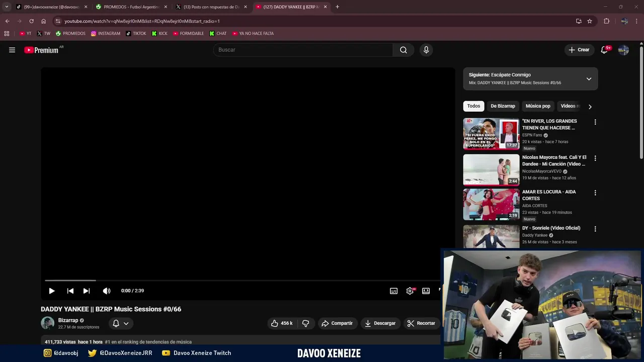Open the YT bookmark

[25, 34]
